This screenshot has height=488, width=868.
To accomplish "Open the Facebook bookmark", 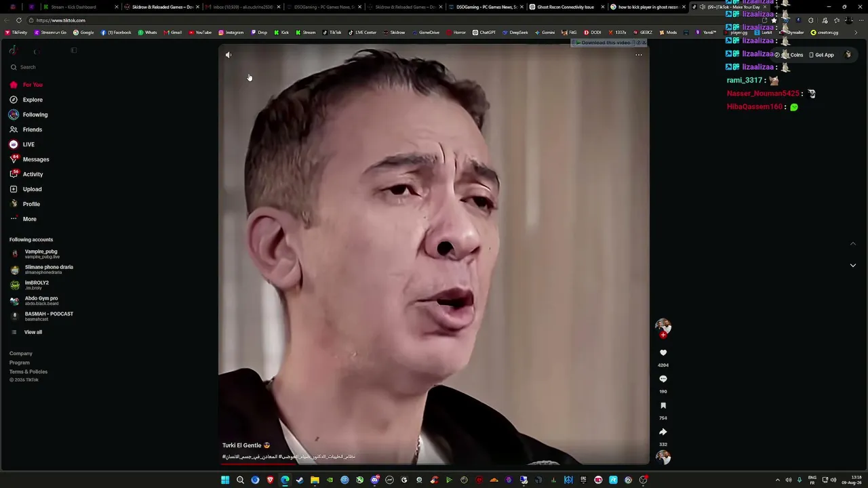I will (x=116, y=33).
